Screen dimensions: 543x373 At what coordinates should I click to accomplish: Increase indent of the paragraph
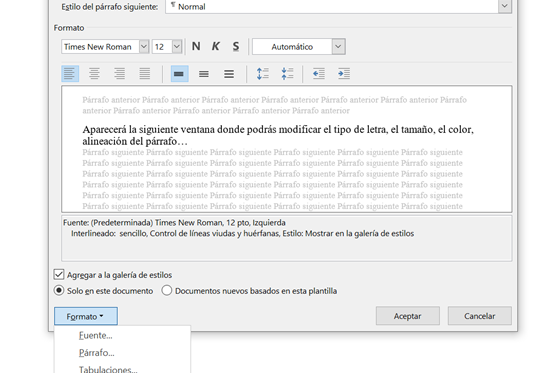coord(344,73)
